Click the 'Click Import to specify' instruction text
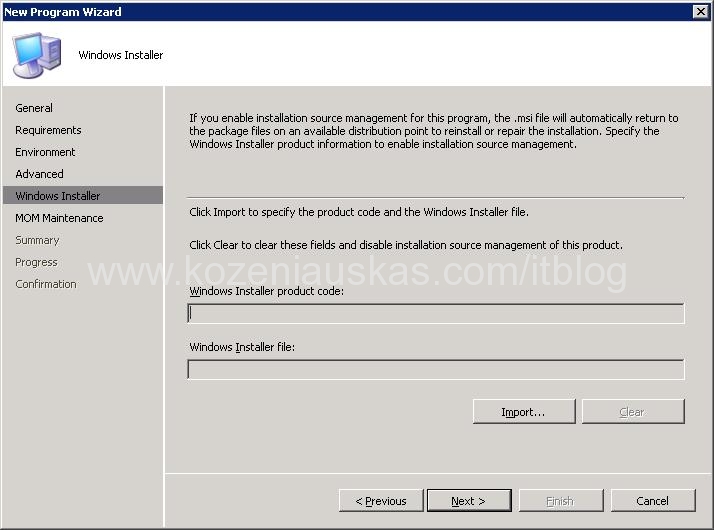Viewport: 714px width, 530px height. point(359,212)
